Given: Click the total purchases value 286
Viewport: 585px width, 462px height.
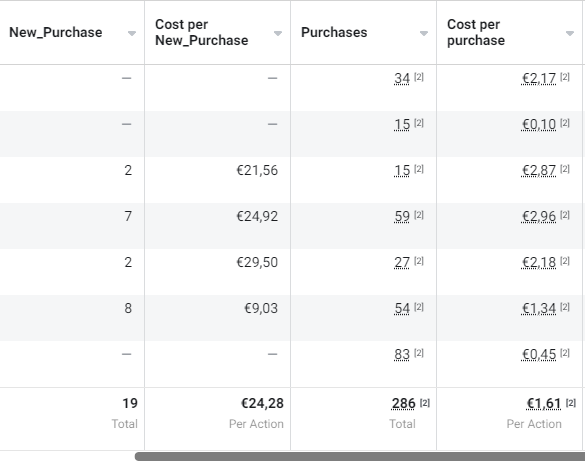Looking at the screenshot, I should pyautogui.click(x=403, y=403).
